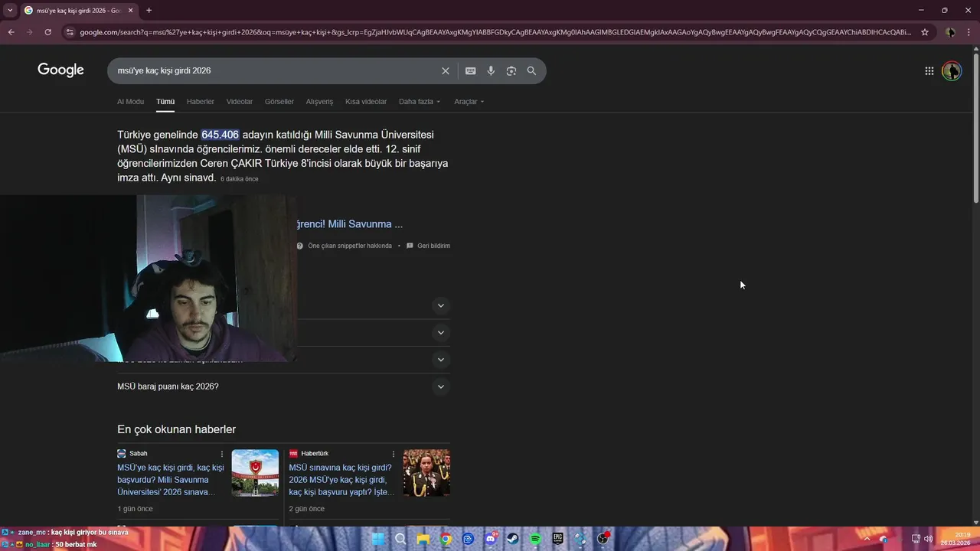
Task: Bookmark this page with star icon
Action: click(925, 32)
